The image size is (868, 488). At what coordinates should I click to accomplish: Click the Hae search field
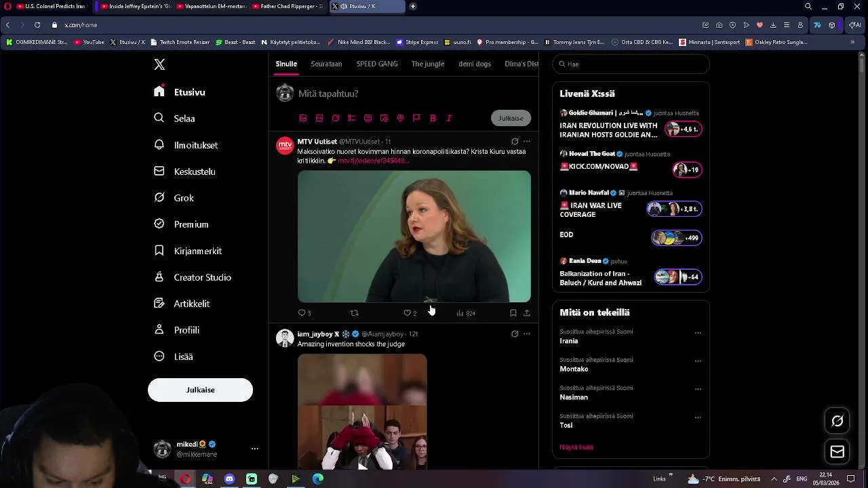click(631, 64)
